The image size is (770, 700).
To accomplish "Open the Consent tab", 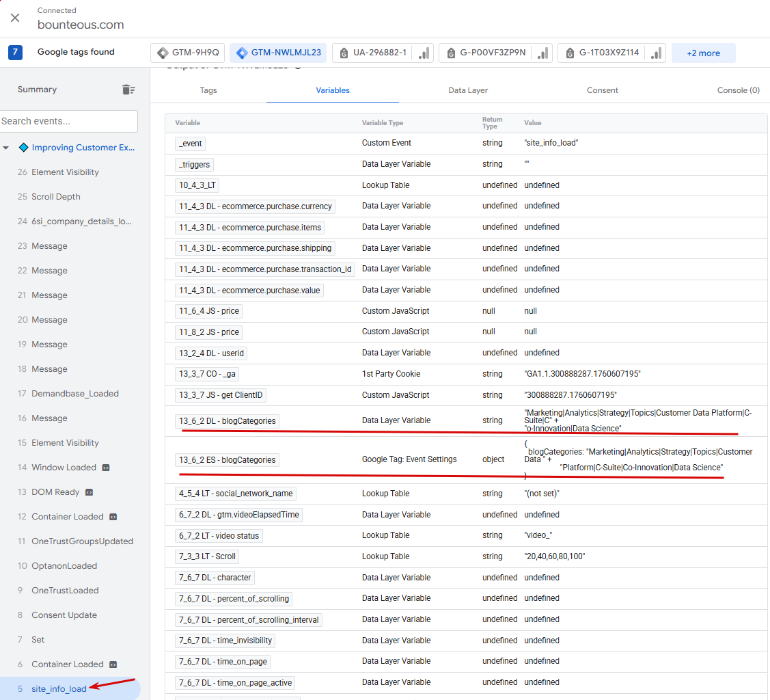I will point(602,90).
